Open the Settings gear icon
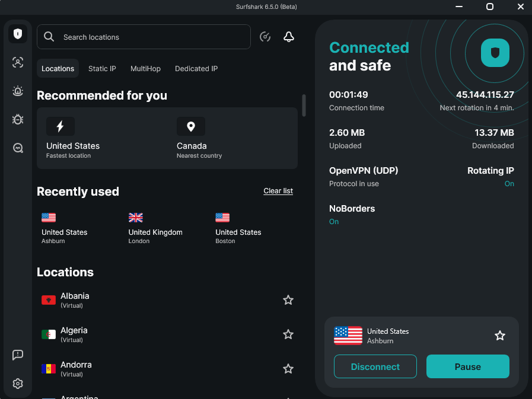 point(18,384)
